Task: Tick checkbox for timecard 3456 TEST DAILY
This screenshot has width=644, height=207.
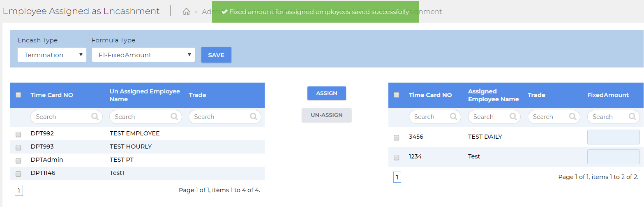Action: point(396,137)
